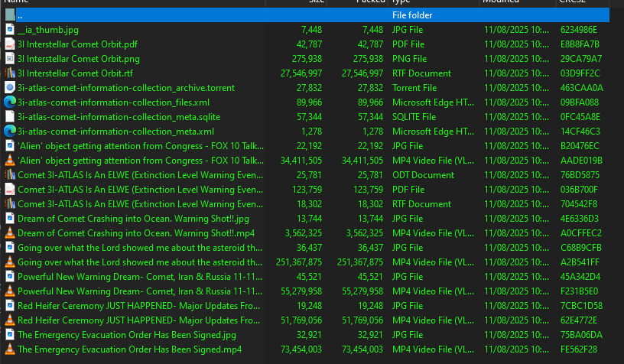The image size is (624, 364).
Task: Click CRC value 463CAA0A
Action: click(x=581, y=88)
